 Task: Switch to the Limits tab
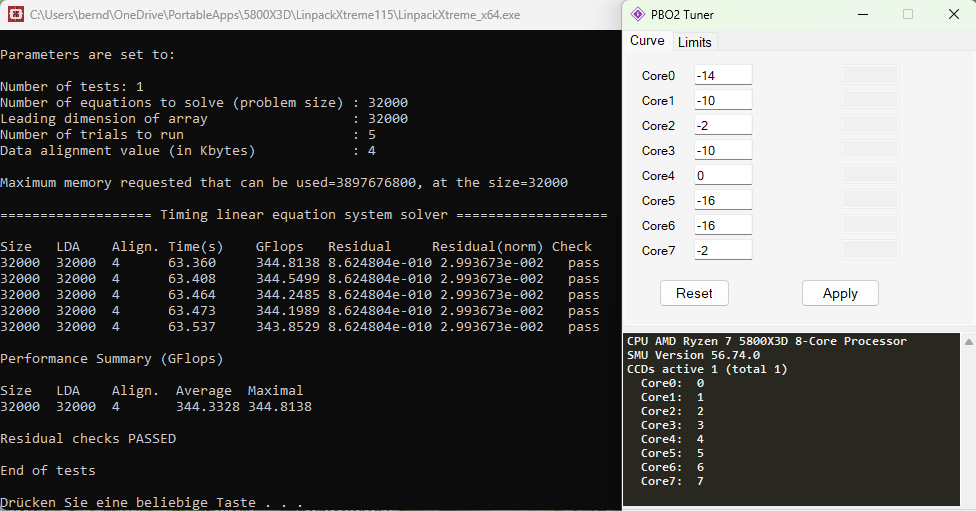pos(695,42)
